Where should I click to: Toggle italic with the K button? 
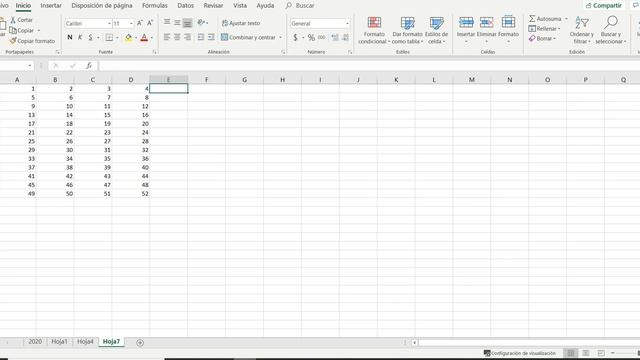pyautogui.click(x=80, y=38)
